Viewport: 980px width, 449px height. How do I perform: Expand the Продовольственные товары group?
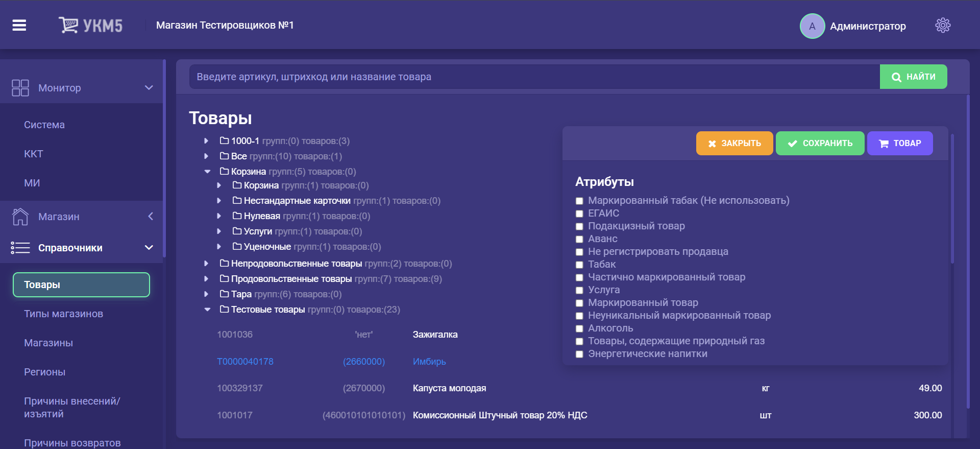coord(206,279)
